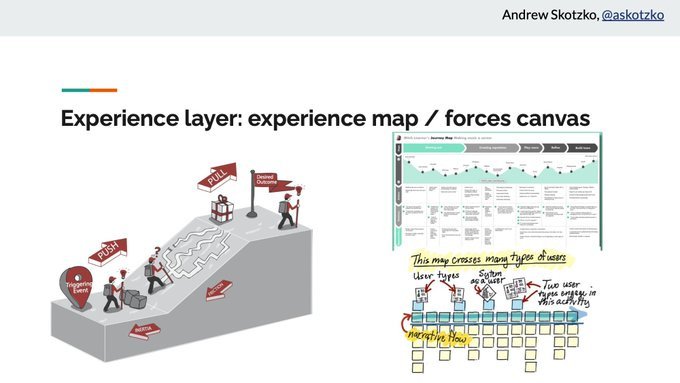The height and width of the screenshot is (383, 680).
Task: Click the journey map thumbnail image
Action: 497,191
